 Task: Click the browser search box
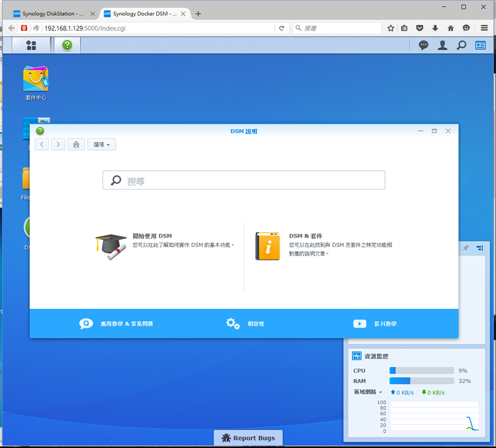click(x=337, y=28)
